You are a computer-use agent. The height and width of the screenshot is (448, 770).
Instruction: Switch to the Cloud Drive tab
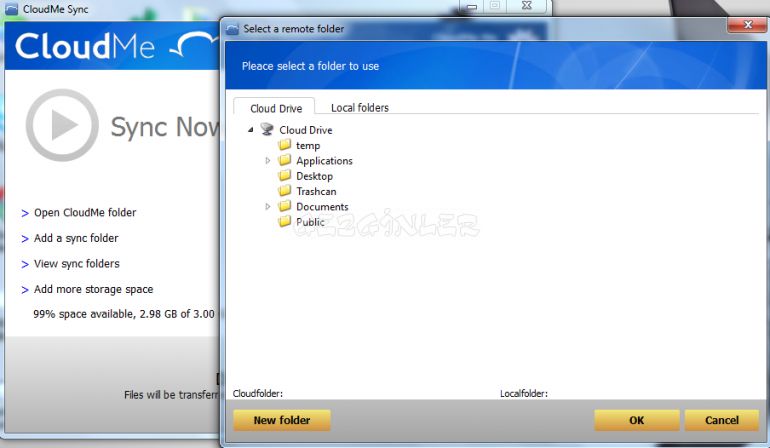coord(275,108)
